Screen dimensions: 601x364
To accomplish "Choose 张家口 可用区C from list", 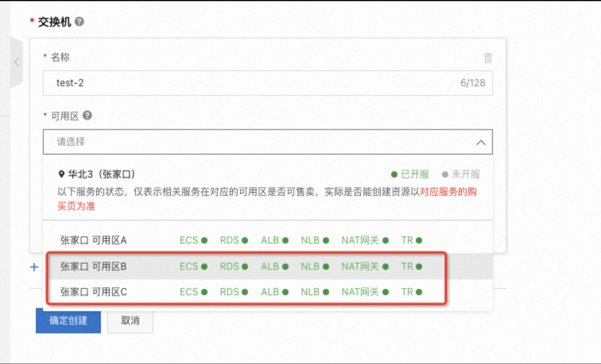I will 93,292.
